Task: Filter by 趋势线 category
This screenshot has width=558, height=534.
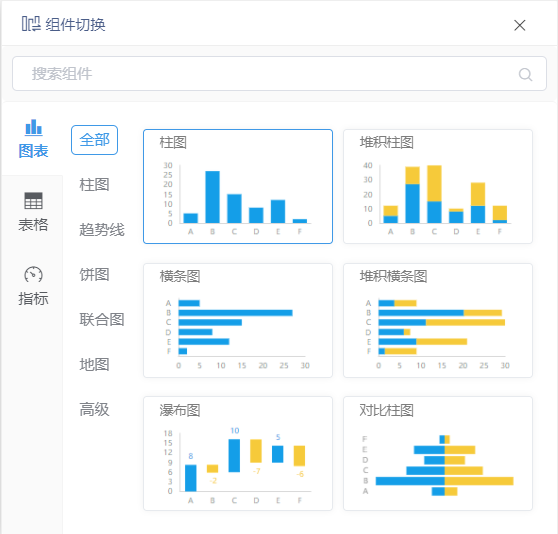Action: click(x=102, y=229)
